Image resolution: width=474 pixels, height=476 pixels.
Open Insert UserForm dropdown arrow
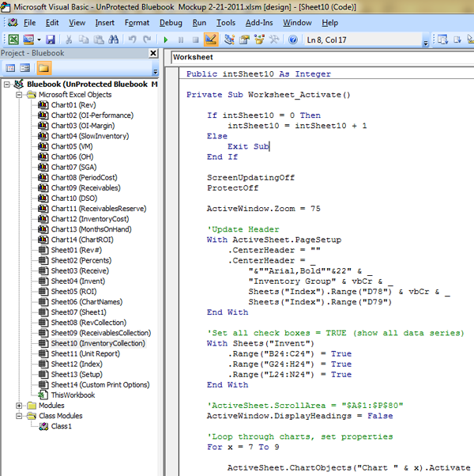(x=39, y=40)
